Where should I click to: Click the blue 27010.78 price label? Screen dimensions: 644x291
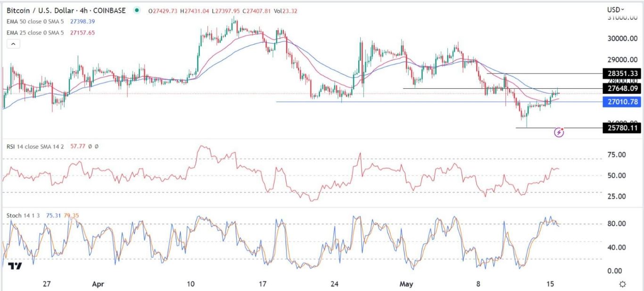click(621, 101)
